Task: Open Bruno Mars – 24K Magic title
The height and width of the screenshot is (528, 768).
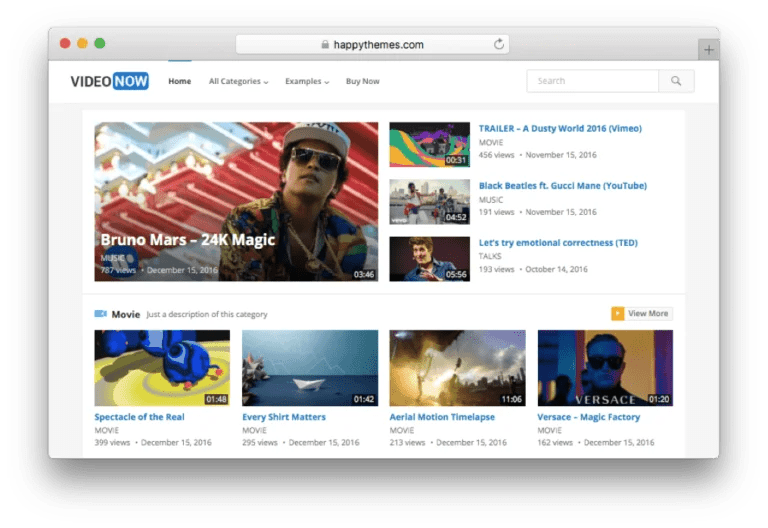Action: coord(188,240)
